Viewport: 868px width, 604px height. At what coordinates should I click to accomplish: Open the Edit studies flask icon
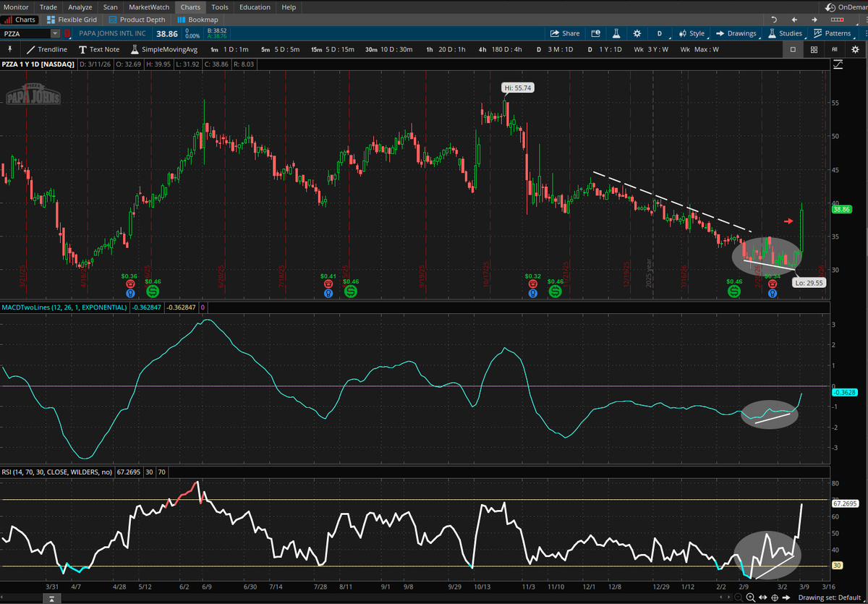pos(617,33)
